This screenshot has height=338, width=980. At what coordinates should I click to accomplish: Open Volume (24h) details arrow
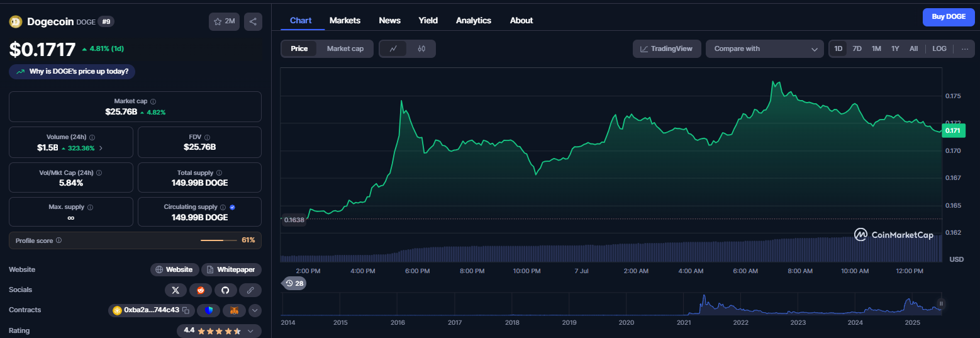[101, 148]
